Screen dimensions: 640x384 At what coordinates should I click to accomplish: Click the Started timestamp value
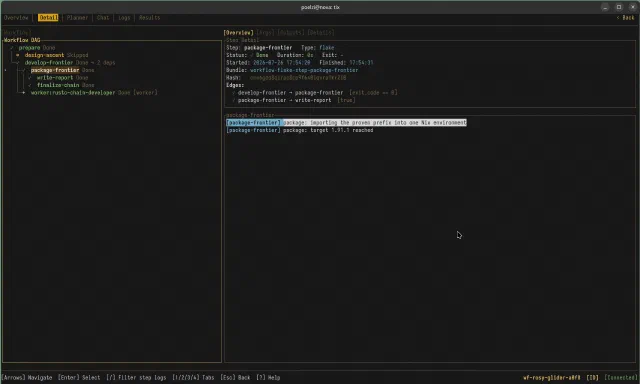(x=282, y=62)
